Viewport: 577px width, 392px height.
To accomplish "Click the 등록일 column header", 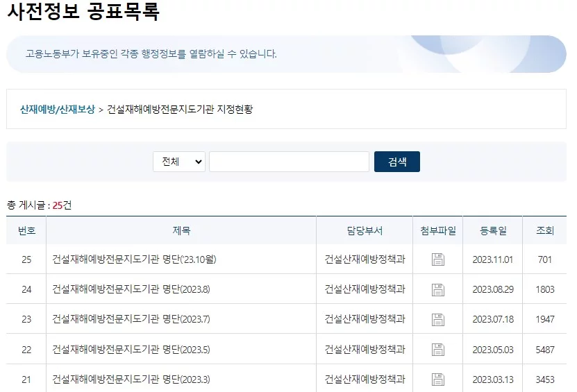I will pos(493,230).
